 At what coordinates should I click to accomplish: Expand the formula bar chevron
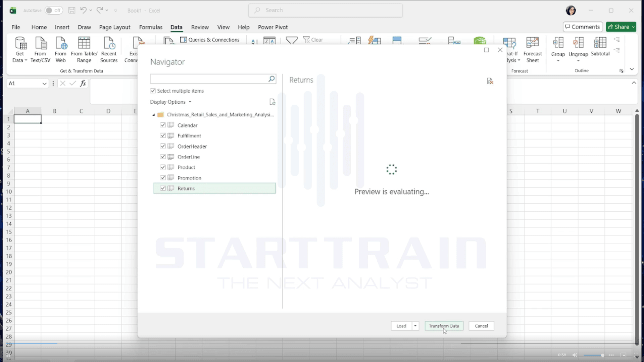click(x=634, y=83)
